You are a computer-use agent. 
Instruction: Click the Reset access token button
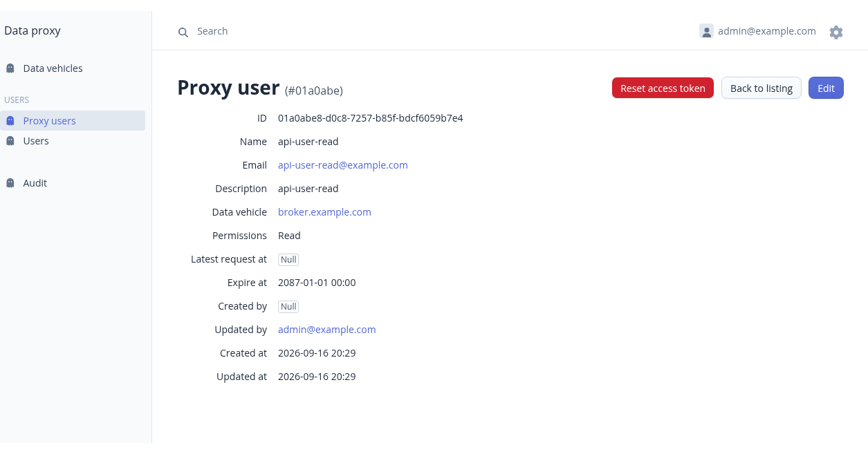click(663, 88)
